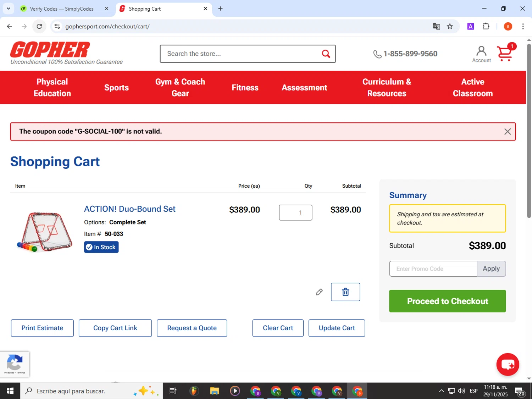This screenshot has width=532, height=399.
Task: View site information icon in address bar
Action: tap(57, 26)
